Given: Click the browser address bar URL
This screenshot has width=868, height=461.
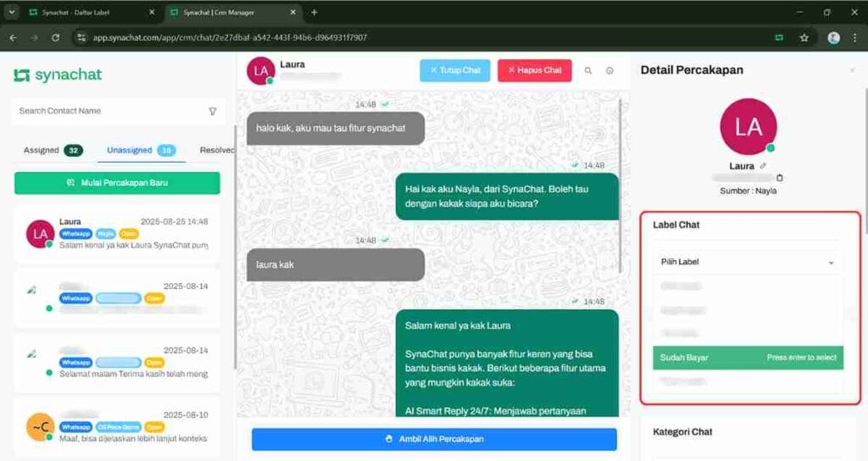Looking at the screenshot, I should pyautogui.click(x=230, y=37).
